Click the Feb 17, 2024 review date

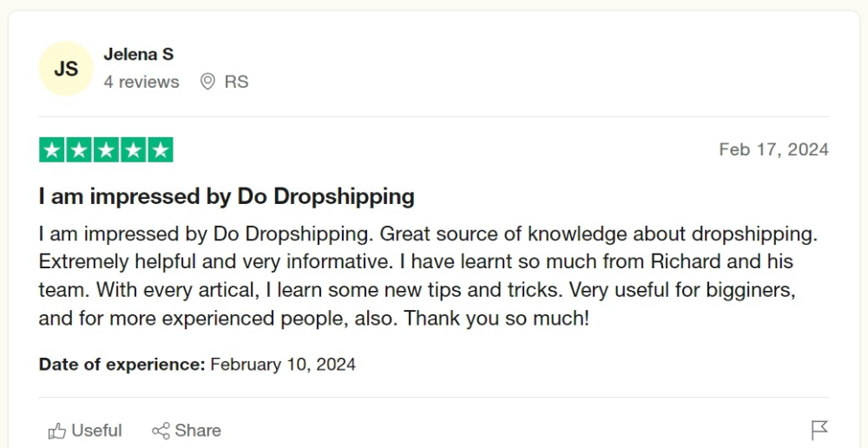point(773,149)
